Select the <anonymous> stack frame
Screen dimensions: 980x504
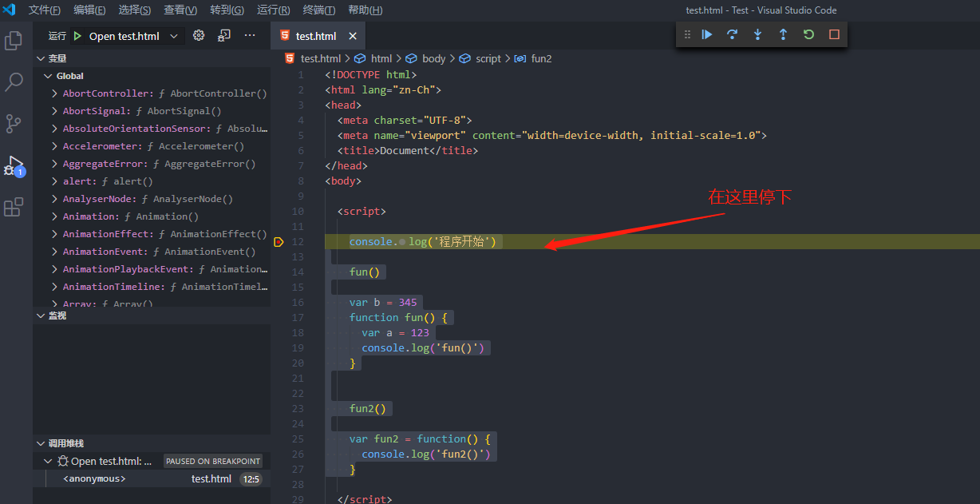pyautogui.click(x=152, y=478)
